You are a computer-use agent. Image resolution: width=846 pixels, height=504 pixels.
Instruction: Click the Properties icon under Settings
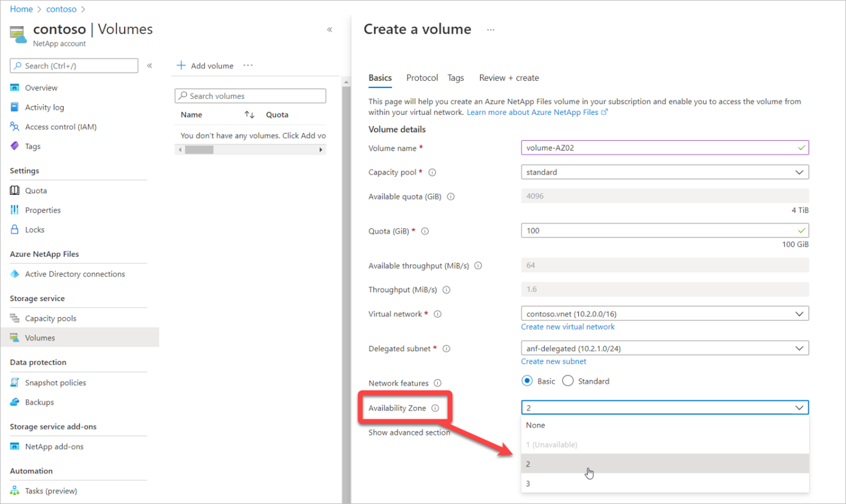pyautogui.click(x=15, y=210)
